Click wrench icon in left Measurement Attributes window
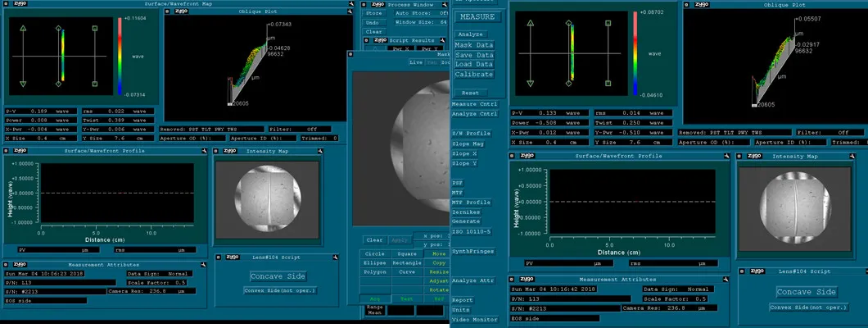This screenshot has height=328, width=868. pyautogui.click(x=204, y=265)
